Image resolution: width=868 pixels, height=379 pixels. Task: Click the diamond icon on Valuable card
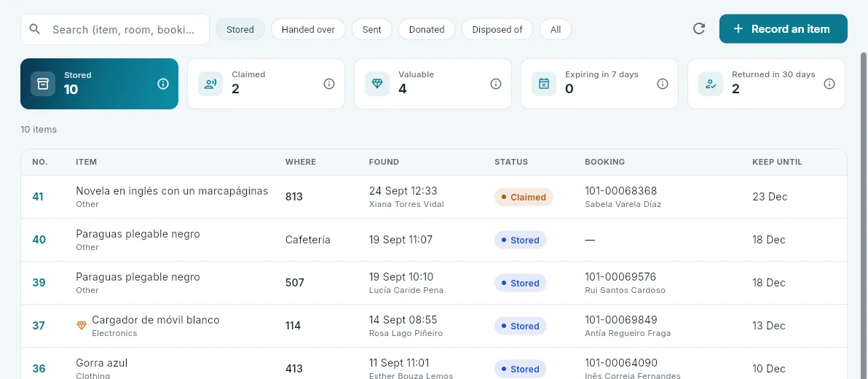pyautogui.click(x=377, y=84)
